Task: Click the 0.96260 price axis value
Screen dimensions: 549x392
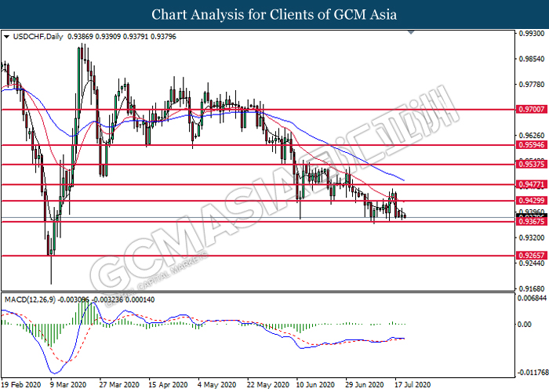Action: (532, 136)
